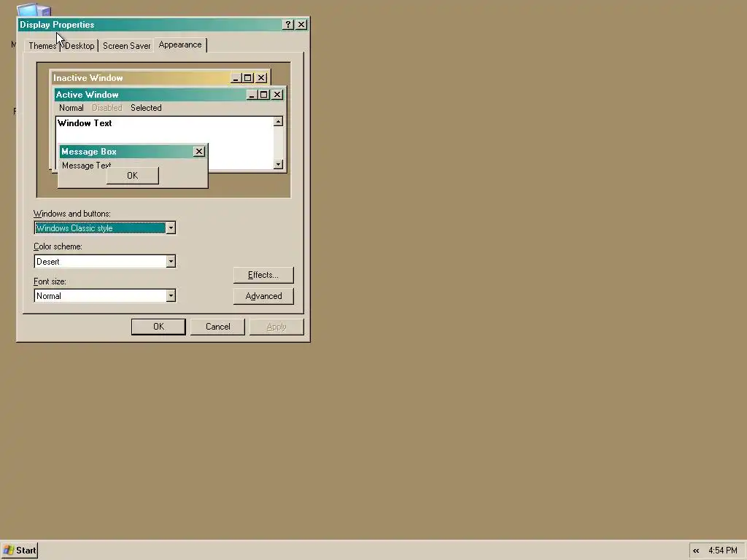Click the taskbar clock showing 4:54 PM
The image size is (747, 560).
723,551
